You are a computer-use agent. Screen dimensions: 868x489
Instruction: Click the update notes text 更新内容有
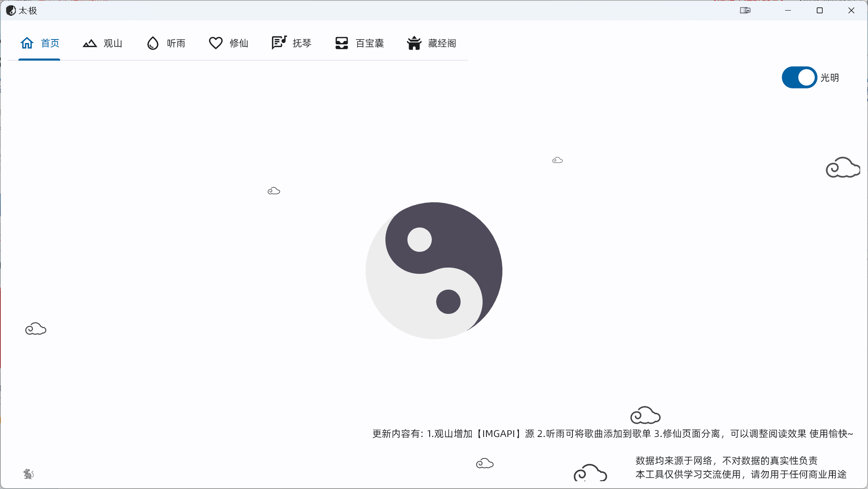[613, 433]
